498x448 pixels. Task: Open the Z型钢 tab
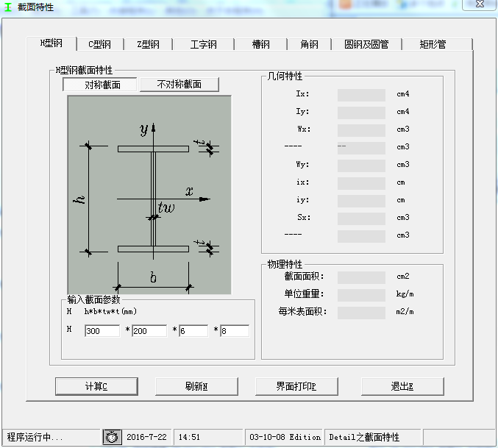[x=149, y=44]
